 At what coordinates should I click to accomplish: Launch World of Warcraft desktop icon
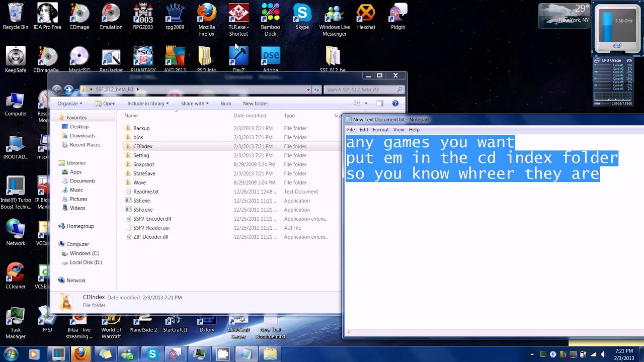pos(111,327)
